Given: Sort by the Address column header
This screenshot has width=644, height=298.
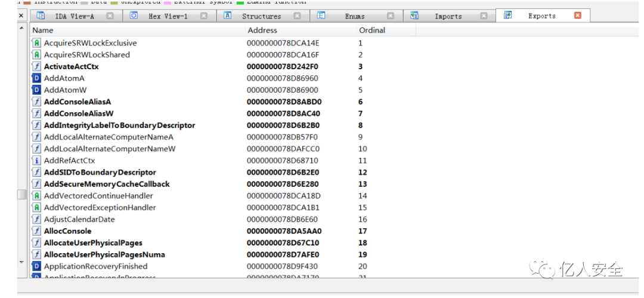Looking at the screenshot, I should click(301, 30).
